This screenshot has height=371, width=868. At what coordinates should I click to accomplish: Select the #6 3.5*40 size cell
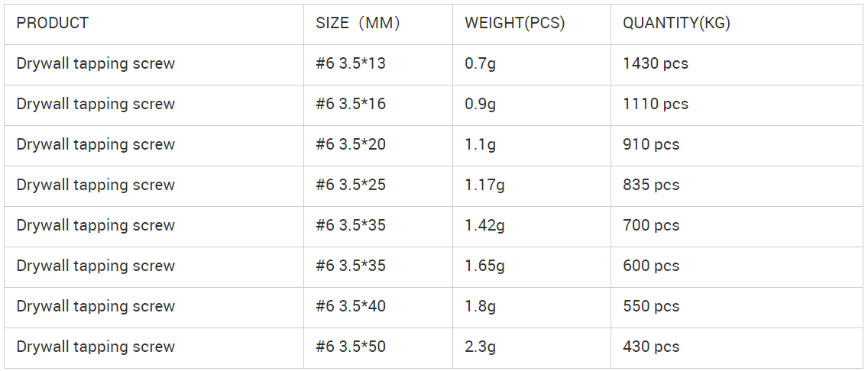click(x=351, y=306)
